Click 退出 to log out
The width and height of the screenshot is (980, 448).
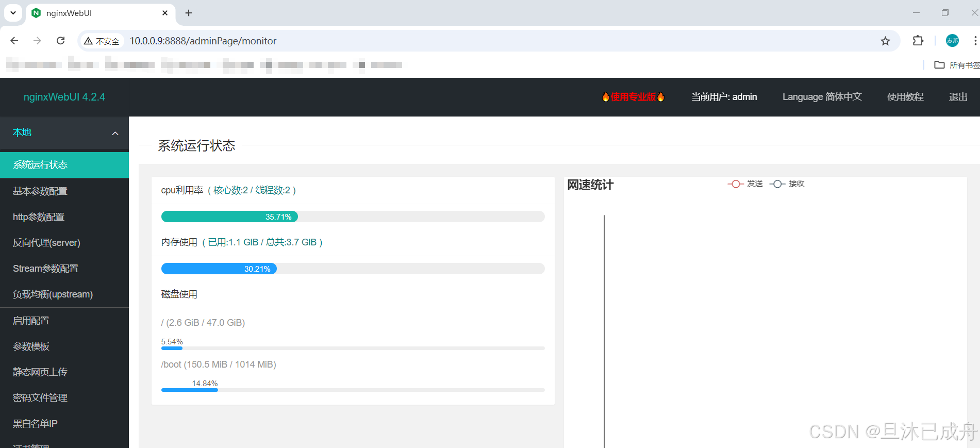[958, 97]
